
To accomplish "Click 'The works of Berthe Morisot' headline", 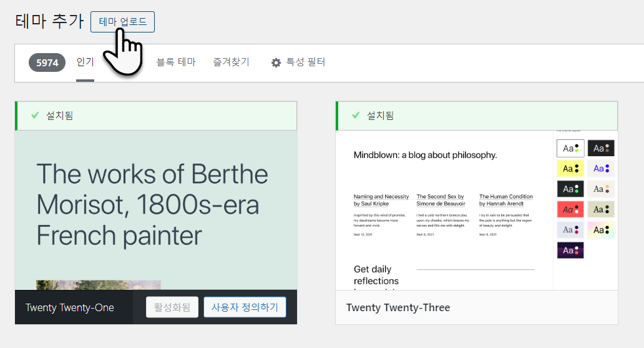I will [x=152, y=204].
